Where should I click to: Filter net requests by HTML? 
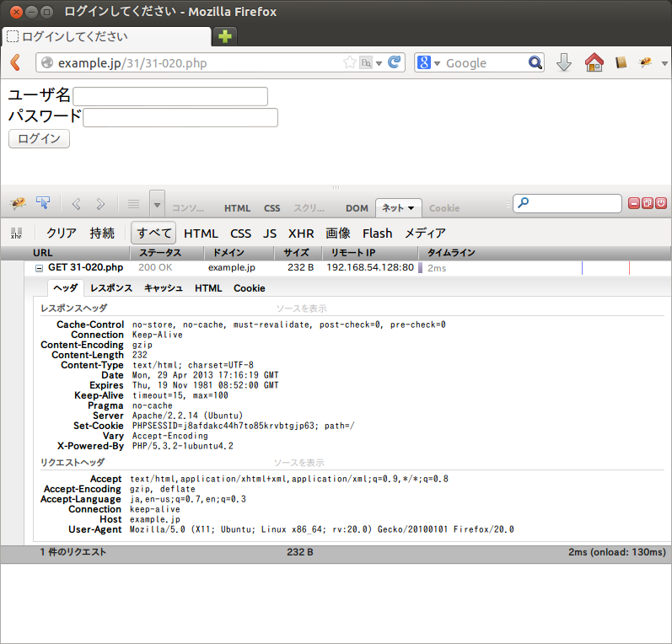201,233
